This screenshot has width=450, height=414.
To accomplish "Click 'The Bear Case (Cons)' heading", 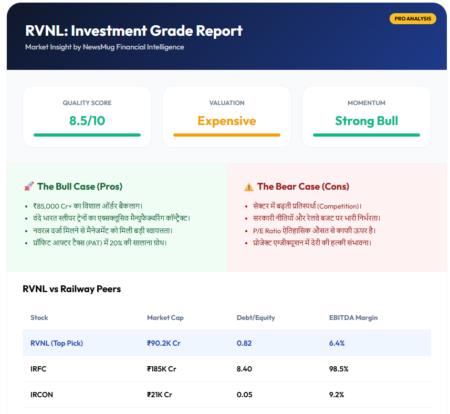I will 303,186.
